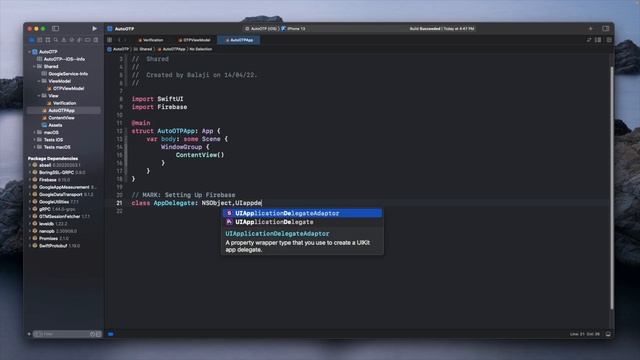Screen dimensions: 640x360
Task: Collapse the AutoOTP project root
Action: [29, 52]
